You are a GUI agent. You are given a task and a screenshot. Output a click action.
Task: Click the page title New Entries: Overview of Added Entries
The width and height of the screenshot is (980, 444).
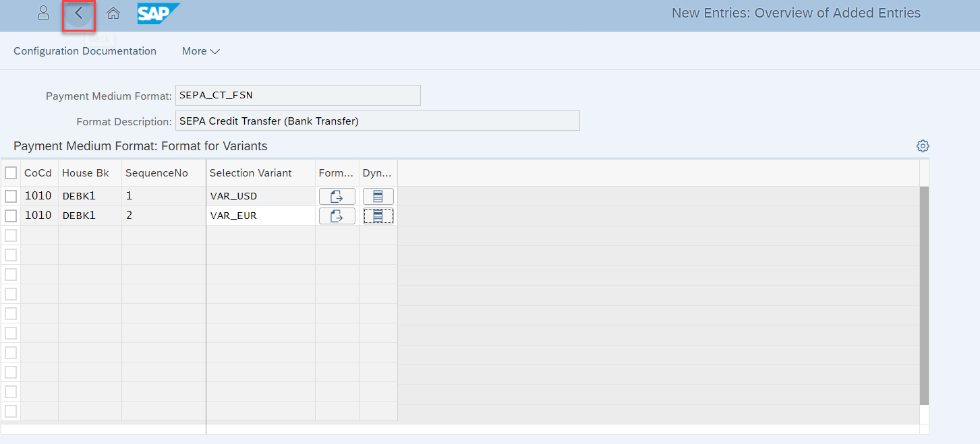coord(796,13)
